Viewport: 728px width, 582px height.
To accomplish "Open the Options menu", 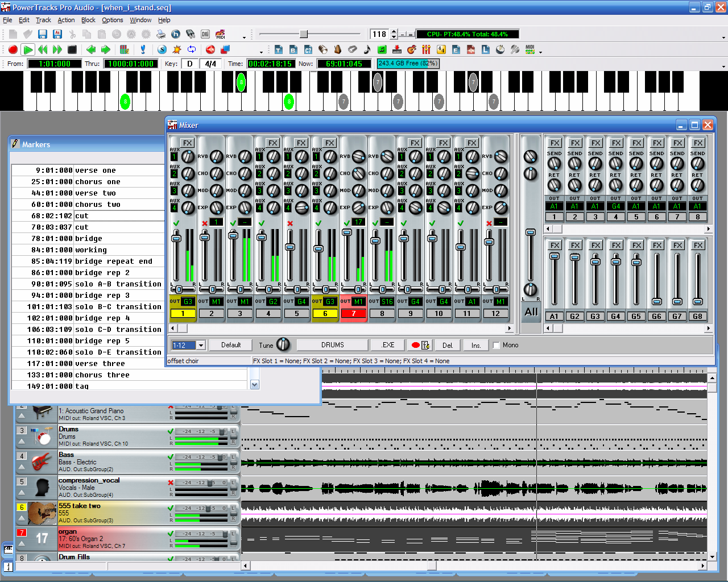I will click(113, 20).
